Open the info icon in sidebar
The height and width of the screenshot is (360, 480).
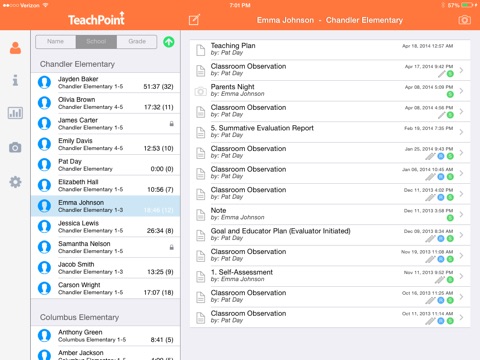15,80
